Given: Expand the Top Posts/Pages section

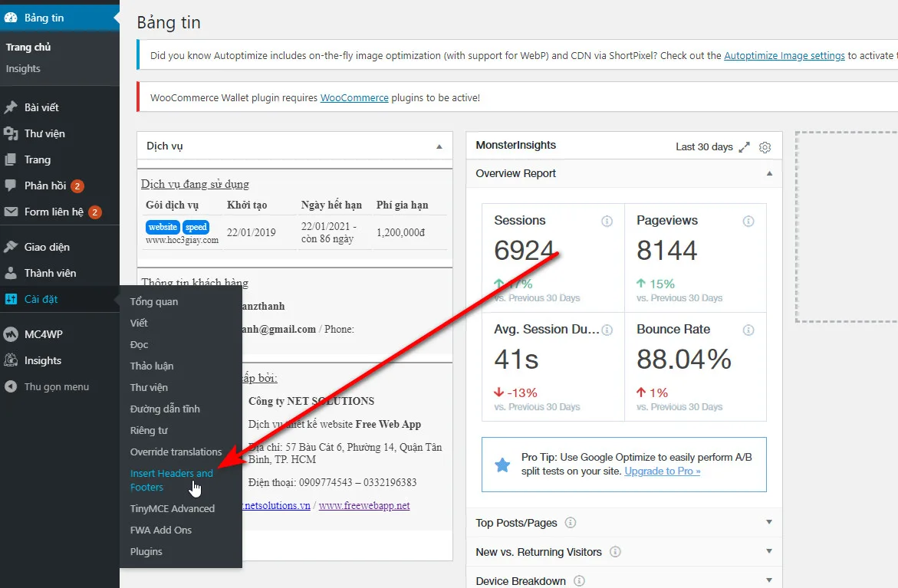Looking at the screenshot, I should coord(769,521).
